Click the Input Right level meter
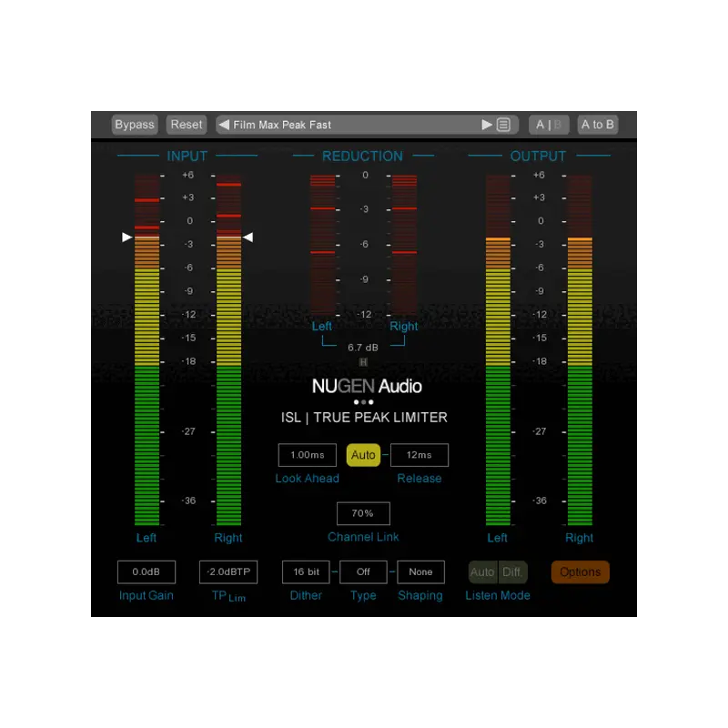 228,350
